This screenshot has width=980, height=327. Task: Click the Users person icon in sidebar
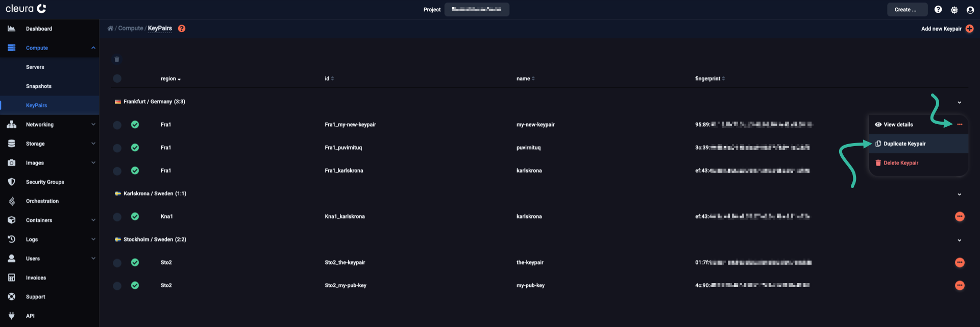[x=11, y=259]
